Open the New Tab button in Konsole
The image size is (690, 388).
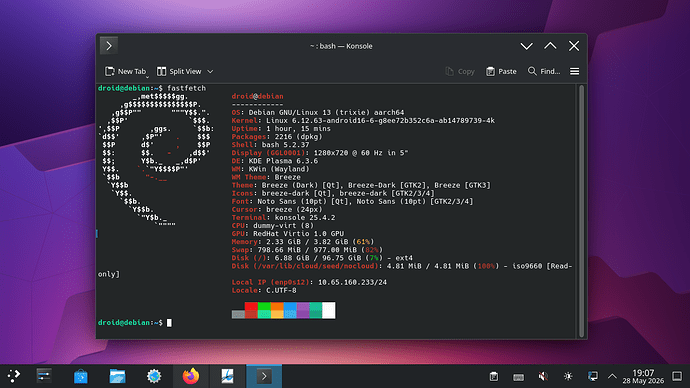coord(125,71)
